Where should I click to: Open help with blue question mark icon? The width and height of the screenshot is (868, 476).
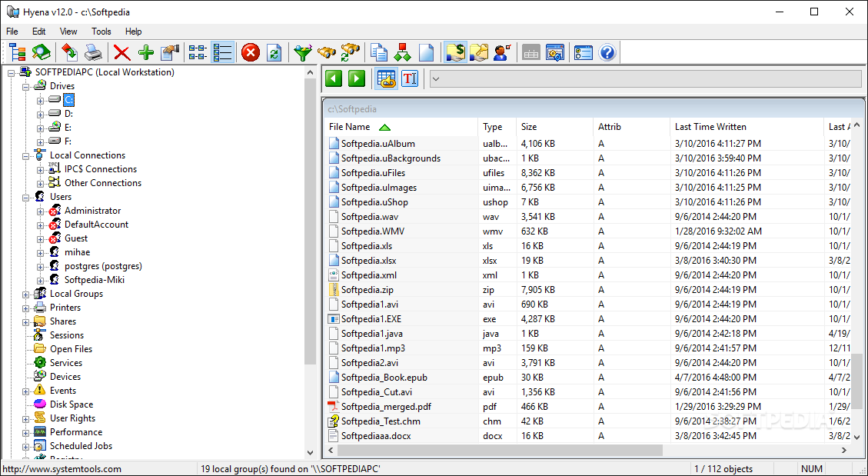tap(607, 53)
